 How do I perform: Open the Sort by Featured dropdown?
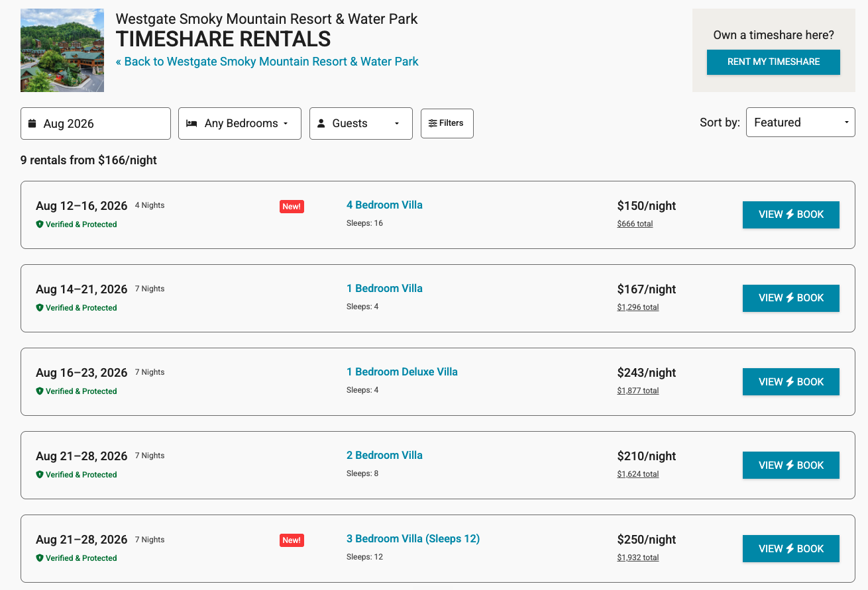[800, 123]
